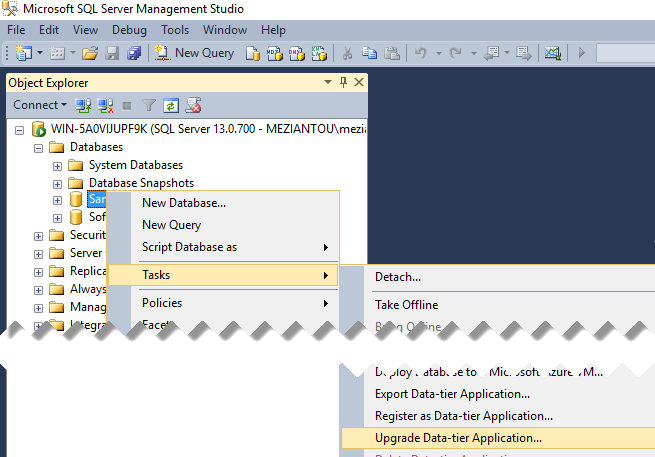Screen dimensions: 655x457
Task: Click the Database Engine Query icon
Action: pyautogui.click(x=254, y=53)
